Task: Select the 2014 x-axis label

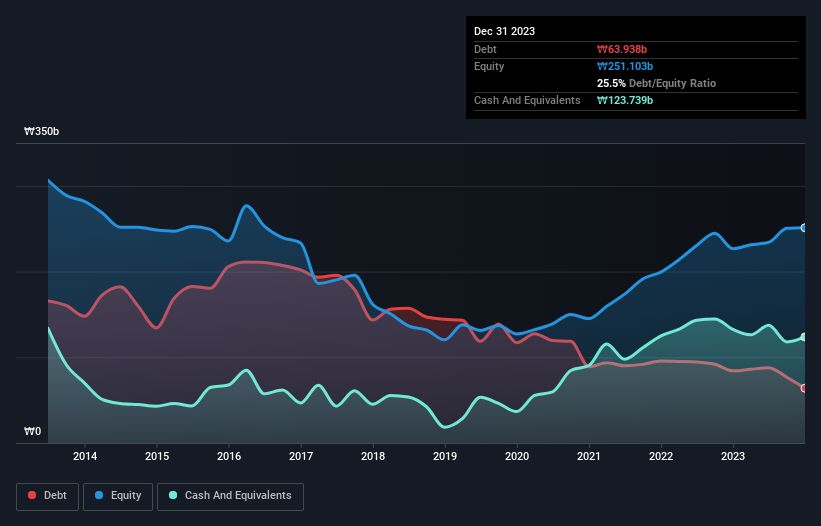Action: pyautogui.click(x=85, y=456)
